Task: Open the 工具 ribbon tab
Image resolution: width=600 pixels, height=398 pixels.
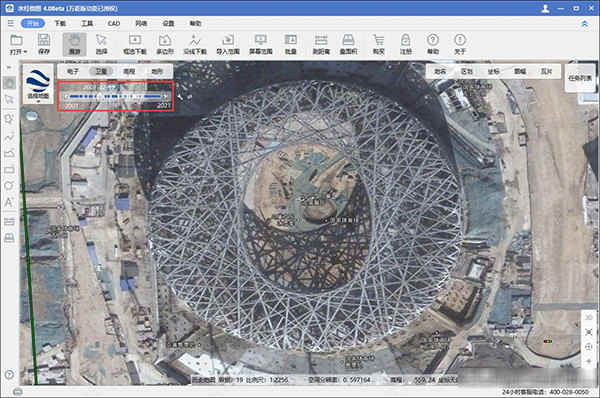Action: tap(87, 23)
